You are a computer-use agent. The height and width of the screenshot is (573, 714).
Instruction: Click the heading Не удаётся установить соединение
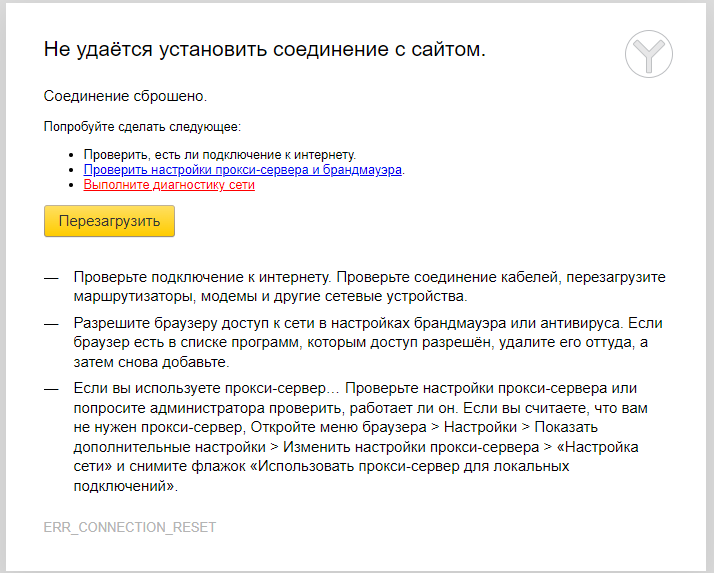pyautogui.click(x=265, y=49)
